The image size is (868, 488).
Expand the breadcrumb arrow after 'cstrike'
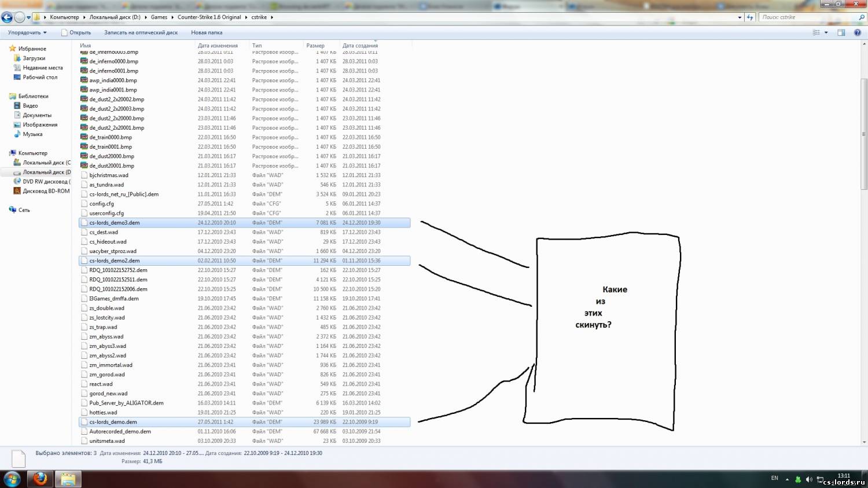click(272, 17)
